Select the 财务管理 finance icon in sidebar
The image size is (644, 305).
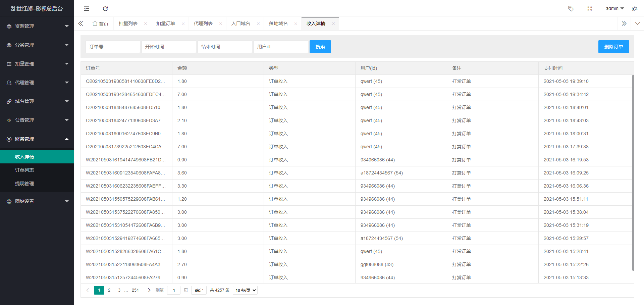pos(9,139)
